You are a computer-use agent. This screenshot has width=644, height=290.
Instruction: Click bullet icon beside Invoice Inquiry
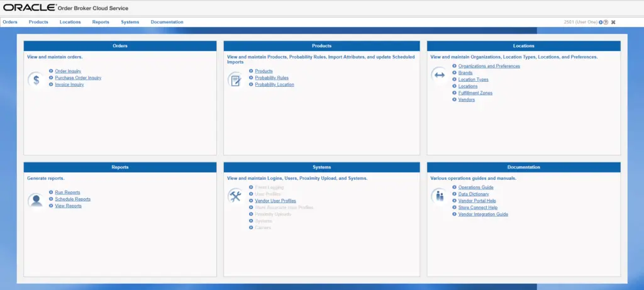[x=51, y=84]
